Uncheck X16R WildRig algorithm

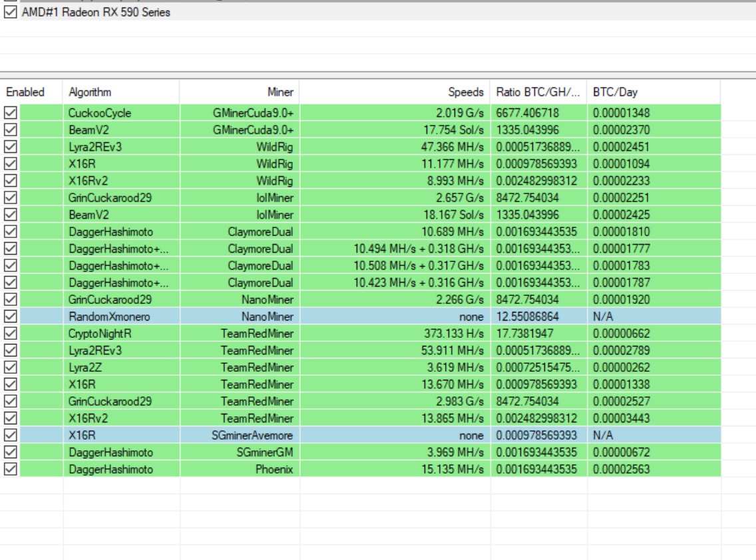pyautogui.click(x=10, y=164)
